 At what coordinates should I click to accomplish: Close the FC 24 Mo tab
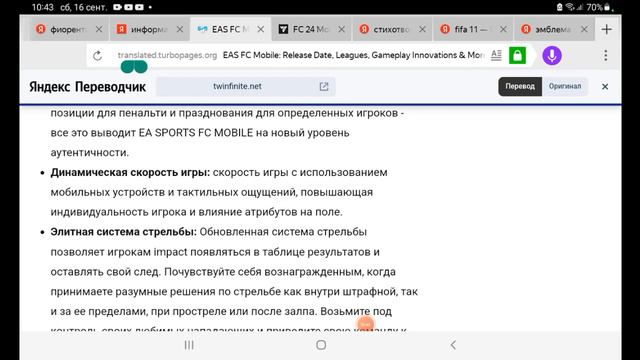pos(342,29)
